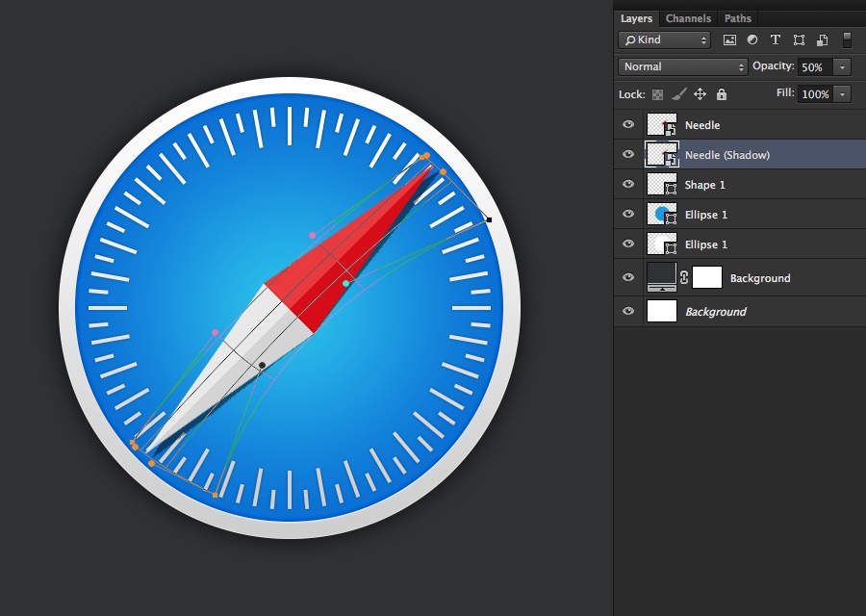Filter layers by adjustment layers icon
The image size is (866, 616).
pos(752,39)
